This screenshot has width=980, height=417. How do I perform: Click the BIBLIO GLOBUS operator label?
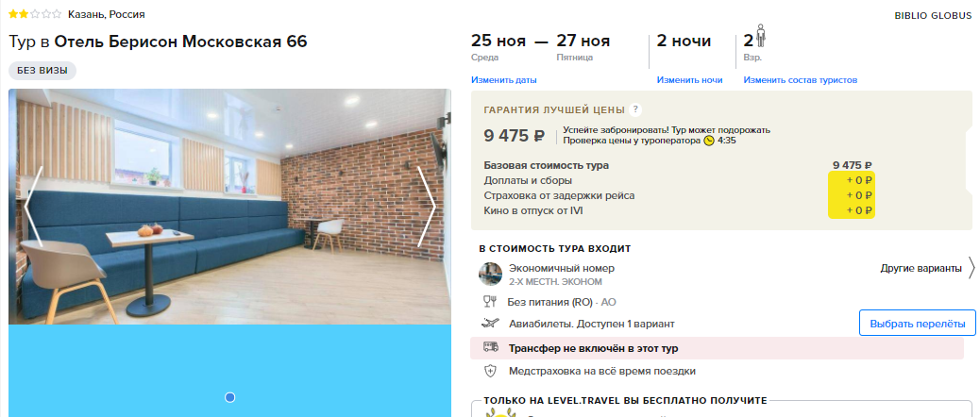[933, 16]
